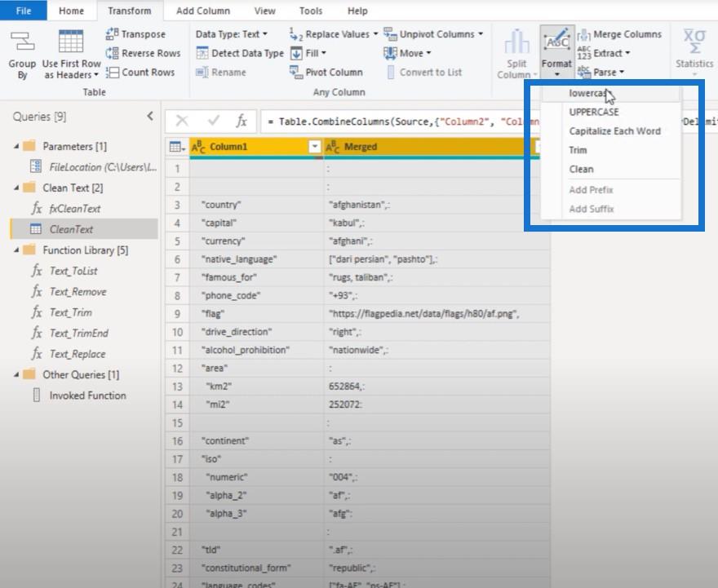Click the Rename column button

click(221, 73)
